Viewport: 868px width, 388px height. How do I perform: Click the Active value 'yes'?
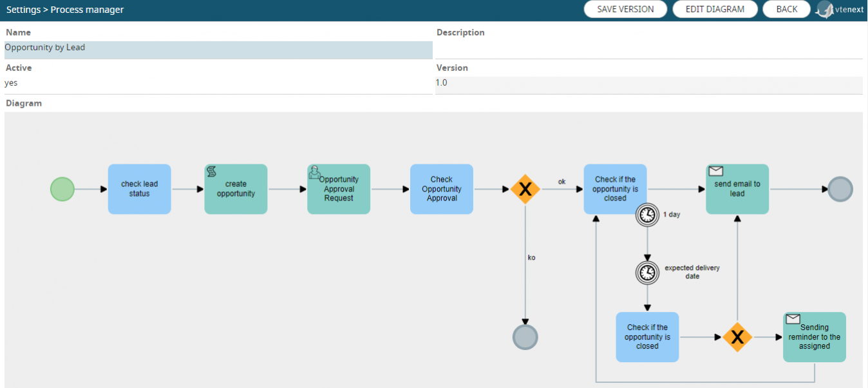pos(11,83)
